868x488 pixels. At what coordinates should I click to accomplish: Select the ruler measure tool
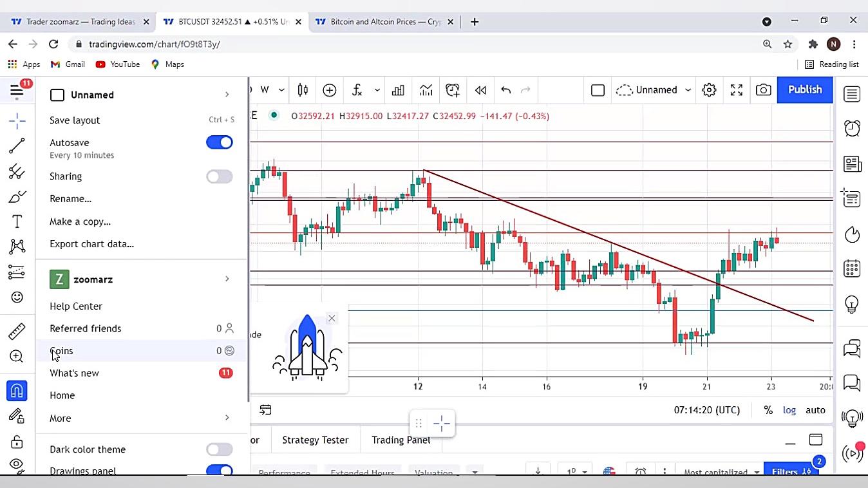click(17, 332)
